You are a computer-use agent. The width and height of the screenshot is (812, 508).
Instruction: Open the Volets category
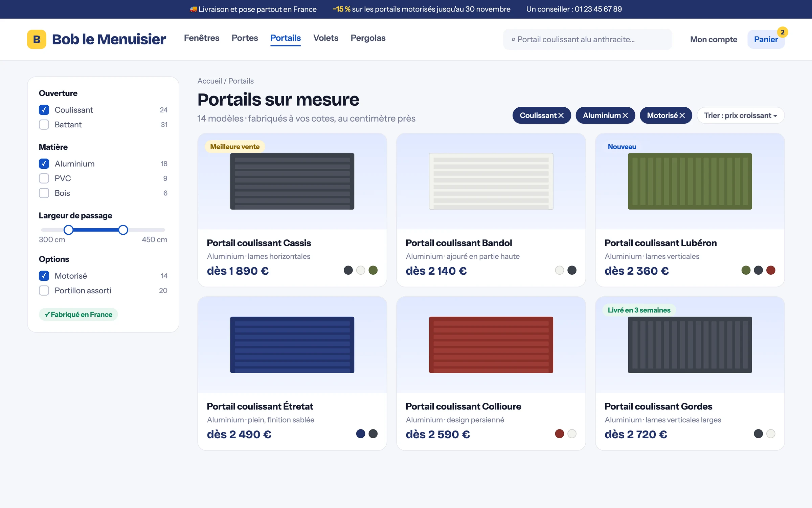326,38
